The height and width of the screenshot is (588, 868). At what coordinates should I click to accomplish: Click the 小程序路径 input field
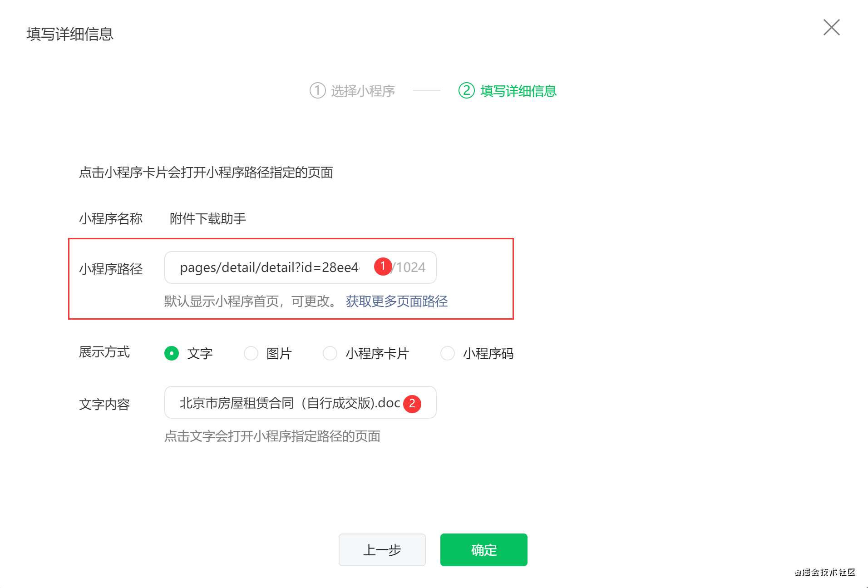[x=300, y=267]
